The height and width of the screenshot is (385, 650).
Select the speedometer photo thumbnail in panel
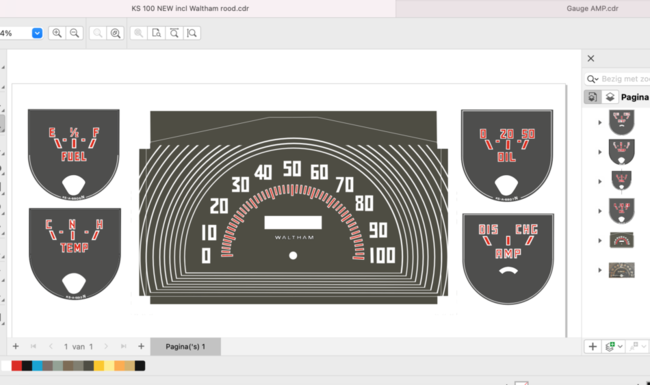coord(621,270)
